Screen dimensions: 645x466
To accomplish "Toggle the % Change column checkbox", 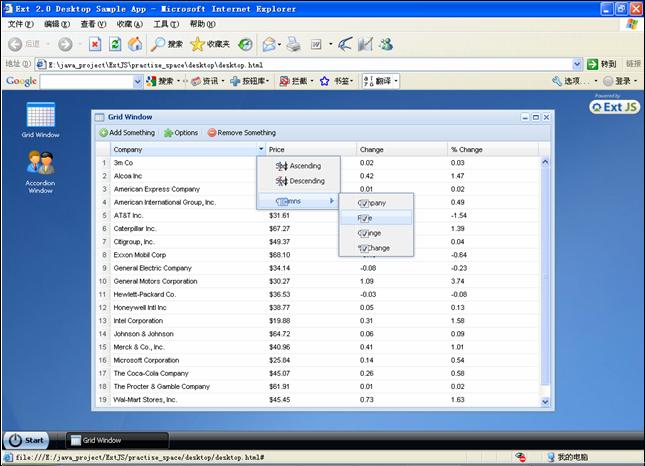I will [364, 248].
